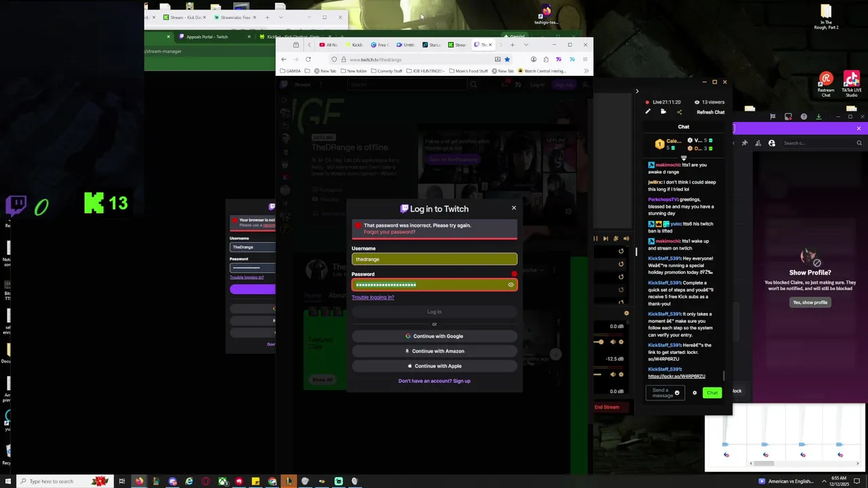The image size is (868, 488).
Task: Click Refresh Chat in the stream panel
Action: click(x=710, y=112)
